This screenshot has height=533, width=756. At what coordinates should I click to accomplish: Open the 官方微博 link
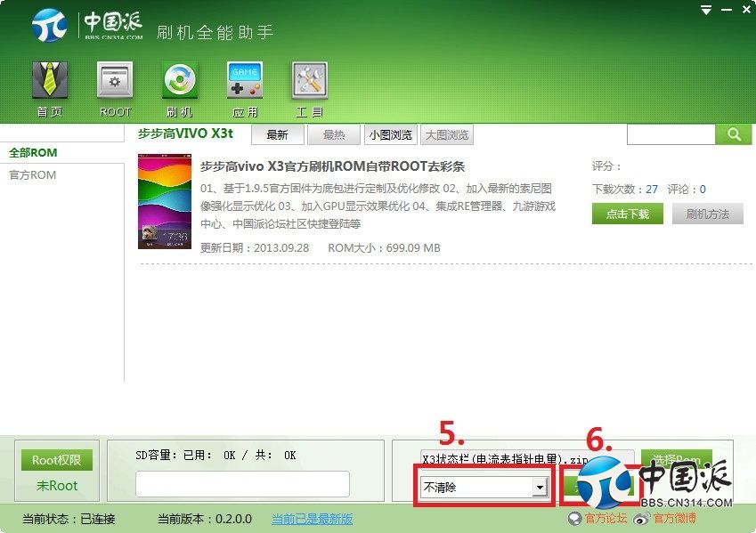674,519
